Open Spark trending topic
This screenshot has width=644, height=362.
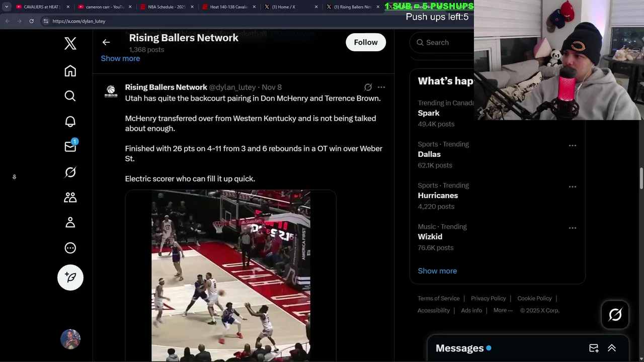[x=429, y=113]
